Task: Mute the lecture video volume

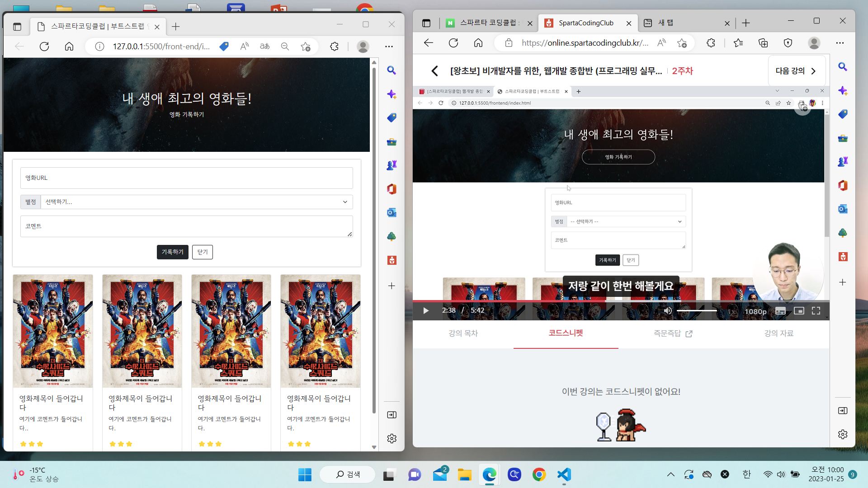Action: pyautogui.click(x=668, y=311)
